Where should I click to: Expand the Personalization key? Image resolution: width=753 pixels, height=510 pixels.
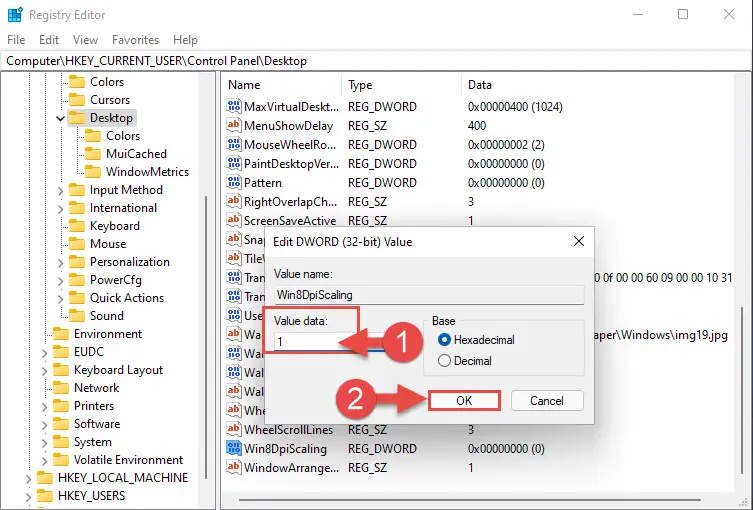tap(61, 263)
